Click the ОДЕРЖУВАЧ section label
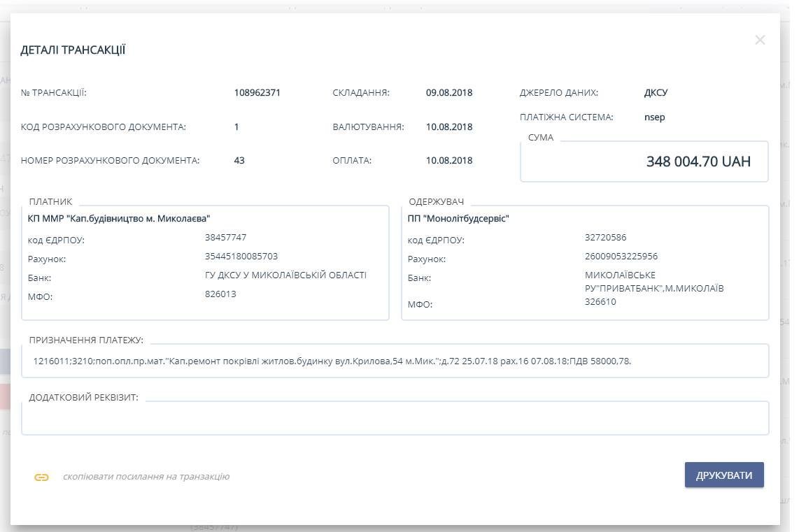806x532 pixels. (x=437, y=202)
